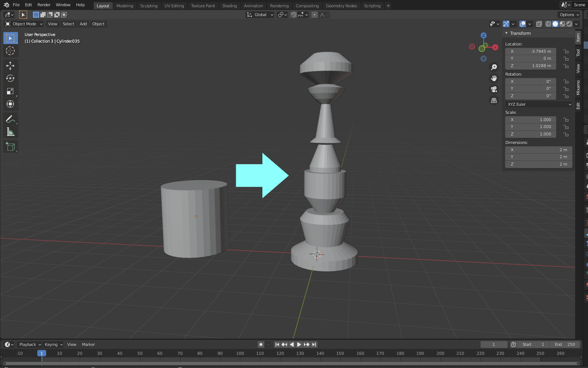Open the Mixamo sidebar tab
The width and height of the screenshot is (588, 368).
pos(578,87)
